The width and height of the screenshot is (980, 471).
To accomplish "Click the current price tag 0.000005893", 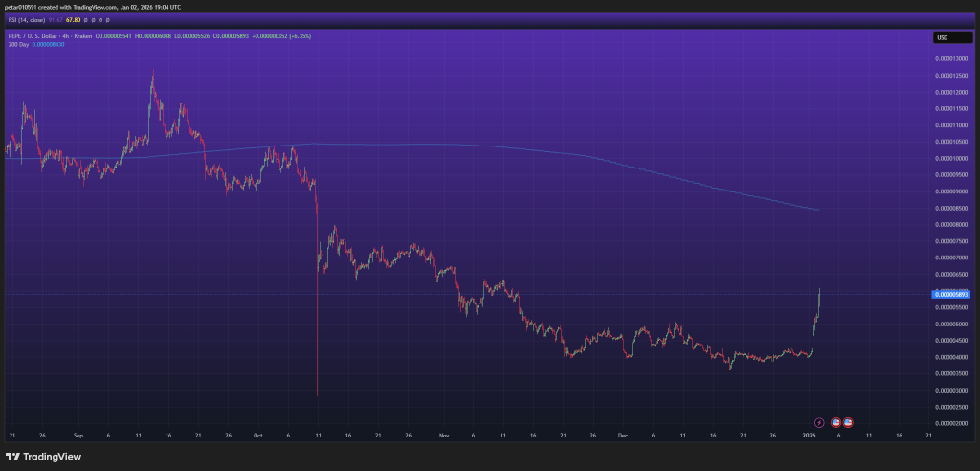I will [x=952, y=295].
